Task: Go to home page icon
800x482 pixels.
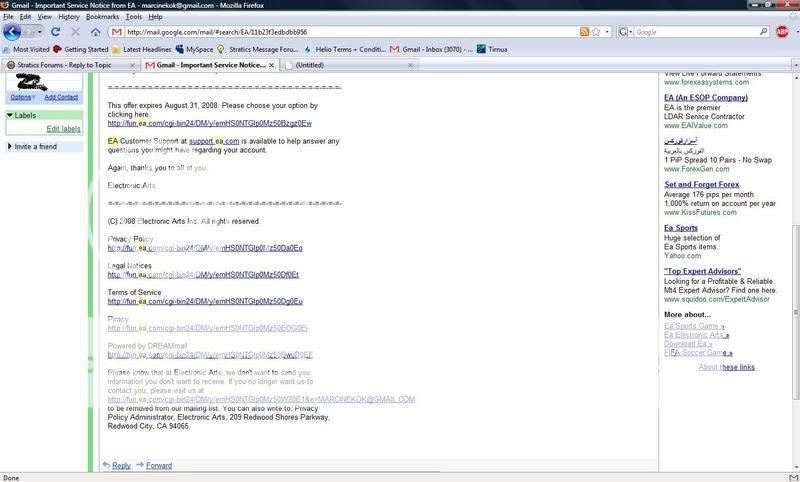Action: point(95,32)
